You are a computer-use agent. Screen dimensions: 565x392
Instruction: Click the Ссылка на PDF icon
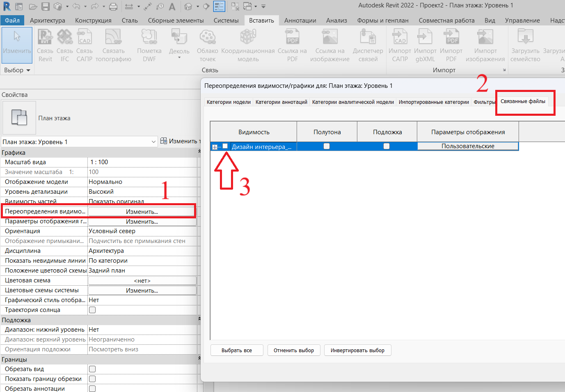click(x=292, y=37)
